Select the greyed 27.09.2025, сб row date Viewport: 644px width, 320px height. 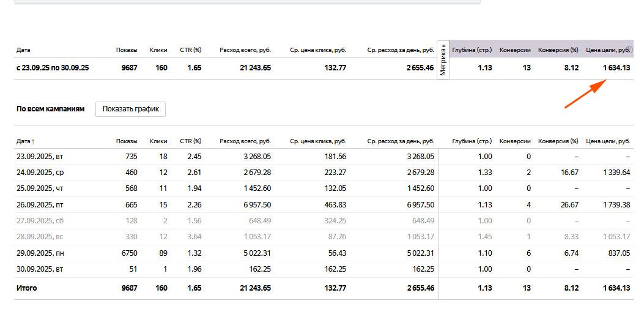click(40, 220)
